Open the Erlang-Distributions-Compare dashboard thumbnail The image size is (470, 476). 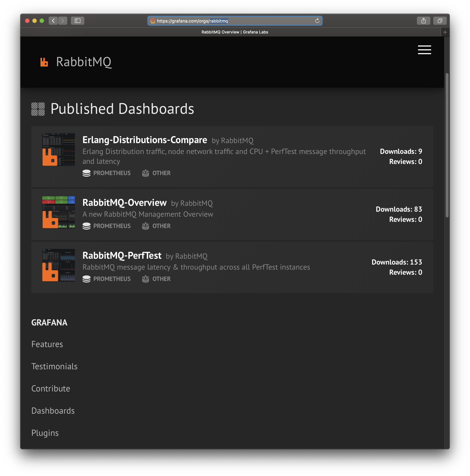tap(58, 150)
